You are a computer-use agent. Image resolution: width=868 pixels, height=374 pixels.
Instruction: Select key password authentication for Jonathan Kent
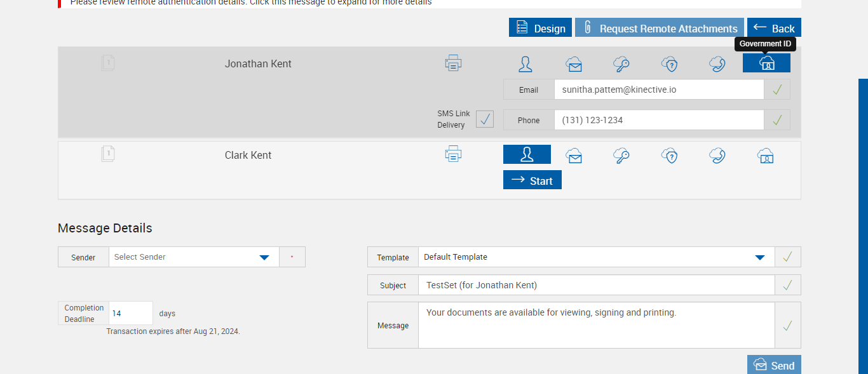(x=621, y=63)
